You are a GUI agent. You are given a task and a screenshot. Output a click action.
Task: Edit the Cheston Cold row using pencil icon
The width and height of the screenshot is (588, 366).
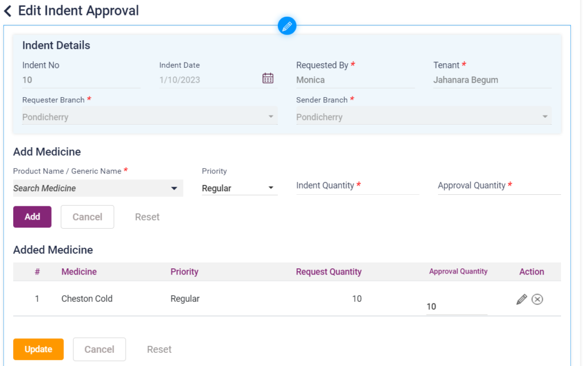[x=521, y=299]
